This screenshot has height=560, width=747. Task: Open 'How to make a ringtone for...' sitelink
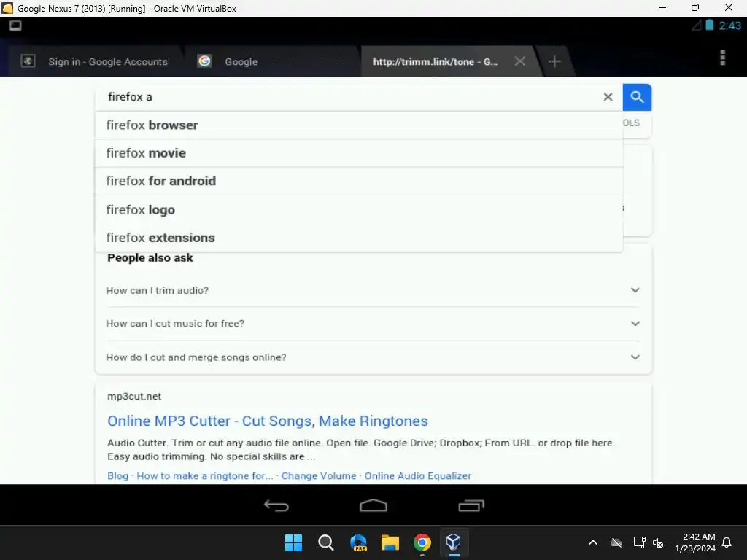tap(205, 475)
